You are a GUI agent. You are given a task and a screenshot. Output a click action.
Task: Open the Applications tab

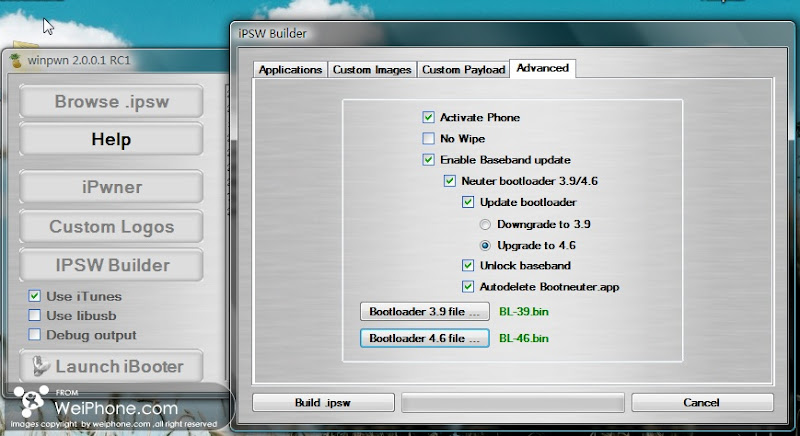290,70
